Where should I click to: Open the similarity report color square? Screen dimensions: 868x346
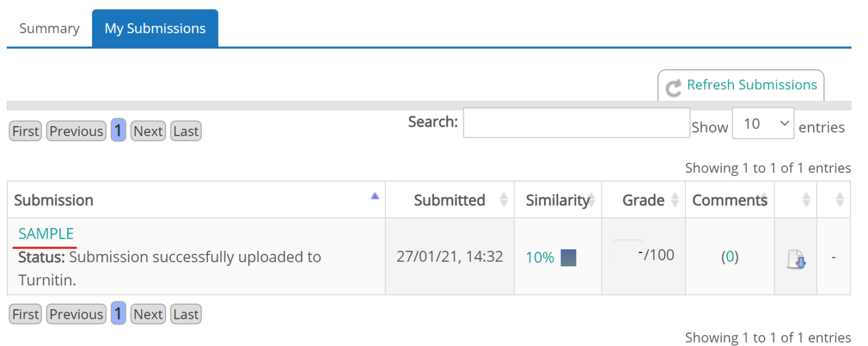pyautogui.click(x=568, y=257)
